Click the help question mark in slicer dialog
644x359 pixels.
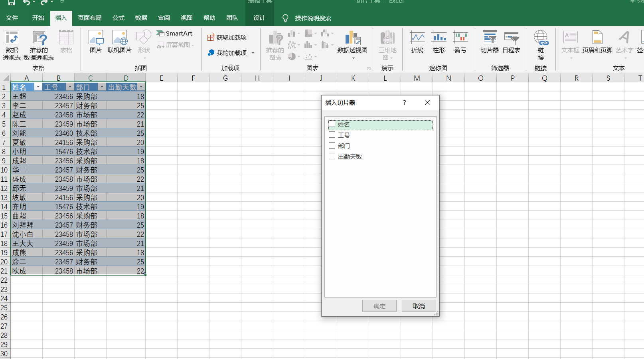click(x=405, y=103)
